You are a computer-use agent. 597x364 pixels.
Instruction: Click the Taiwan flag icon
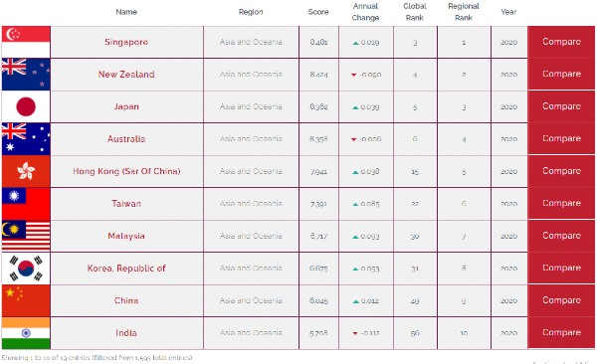(26, 204)
